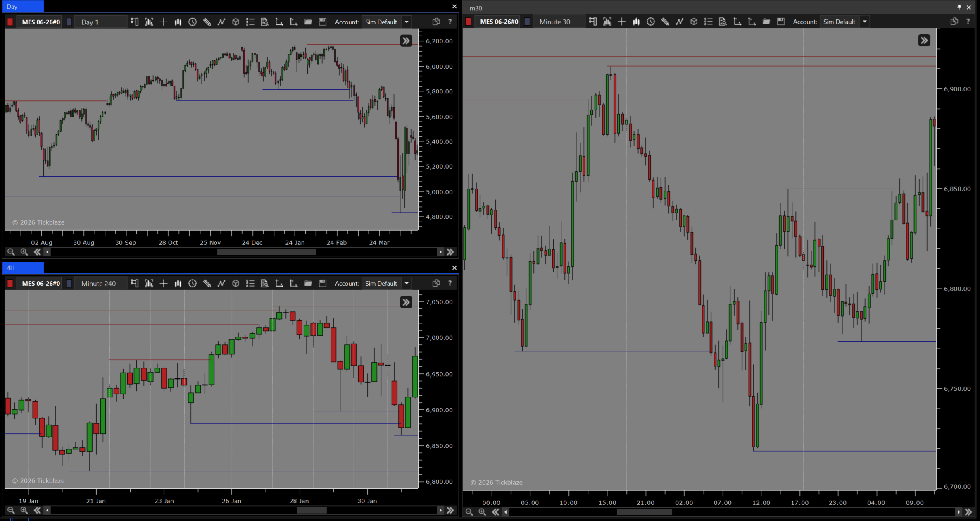980x521 pixels.
Task: Open indicators icon in Day chart toolbar
Action: [221, 22]
